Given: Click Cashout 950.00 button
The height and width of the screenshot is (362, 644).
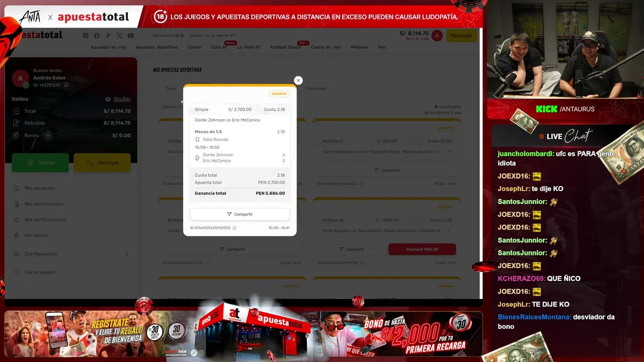Looking at the screenshot, I should tap(422, 249).
